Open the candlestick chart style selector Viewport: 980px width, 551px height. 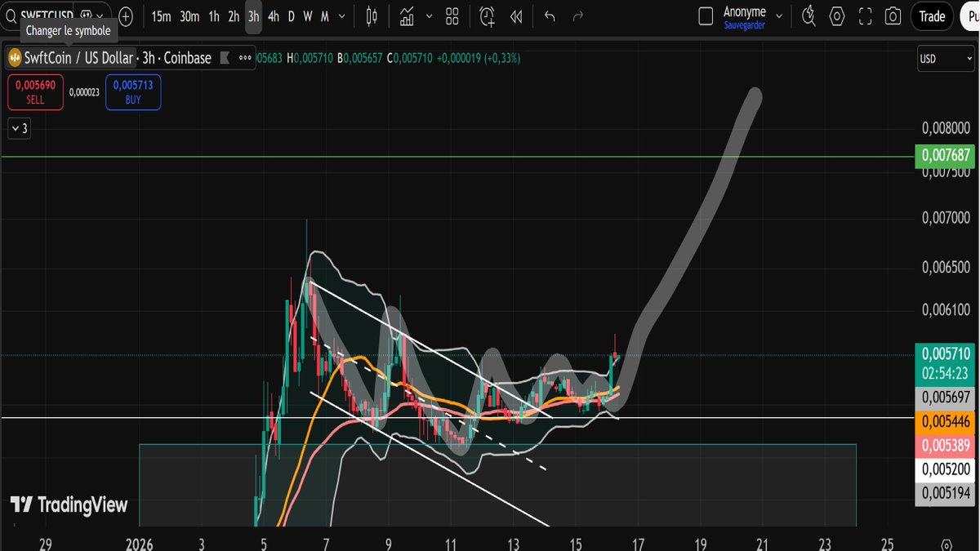pyautogui.click(x=372, y=16)
